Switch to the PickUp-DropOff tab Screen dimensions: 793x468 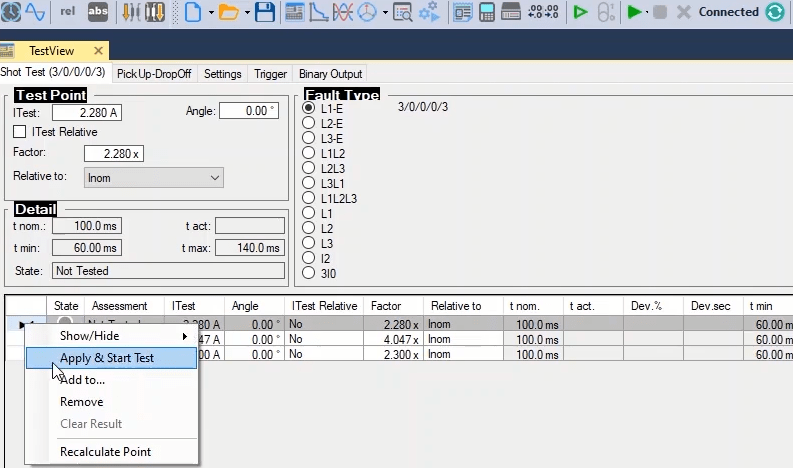click(x=154, y=74)
